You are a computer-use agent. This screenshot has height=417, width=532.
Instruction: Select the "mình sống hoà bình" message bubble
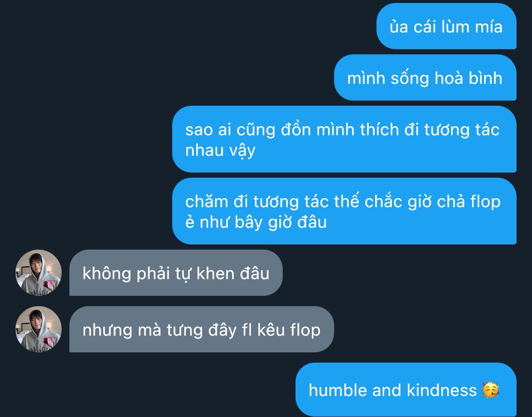point(425,77)
